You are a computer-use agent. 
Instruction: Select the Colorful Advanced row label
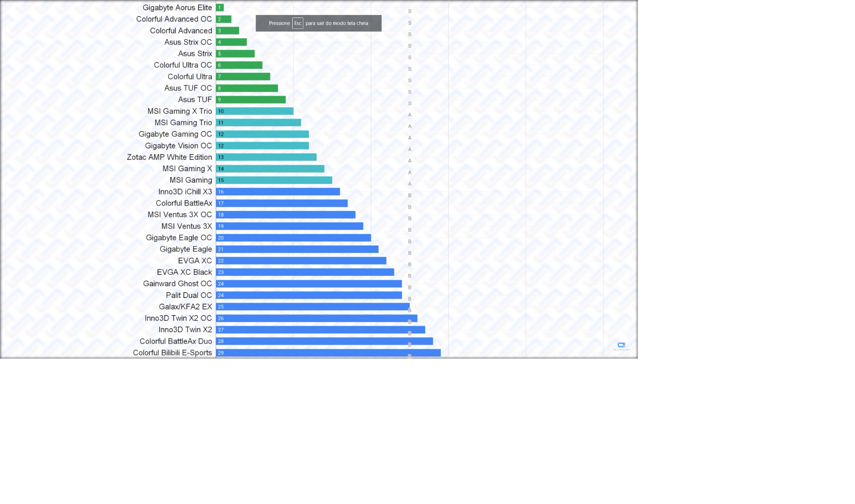click(181, 31)
